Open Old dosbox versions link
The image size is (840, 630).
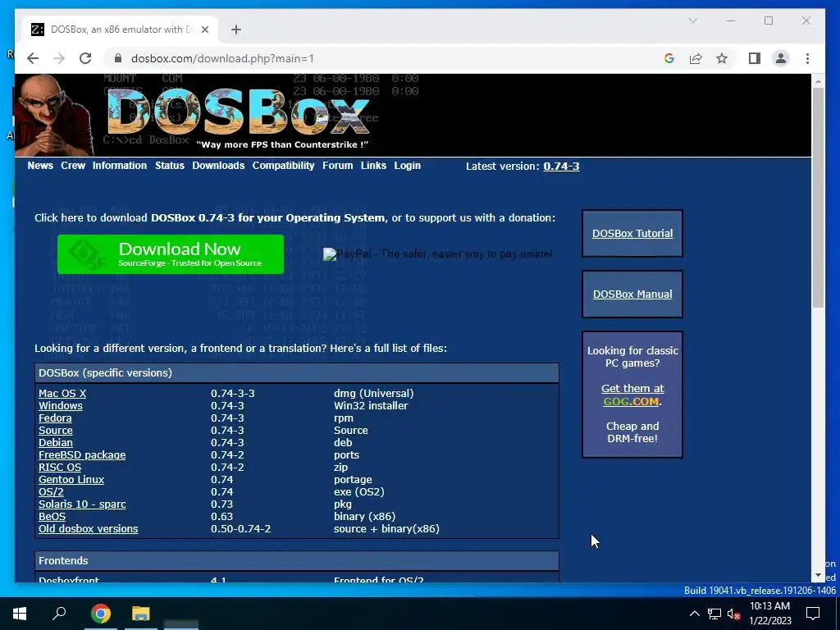pos(89,529)
